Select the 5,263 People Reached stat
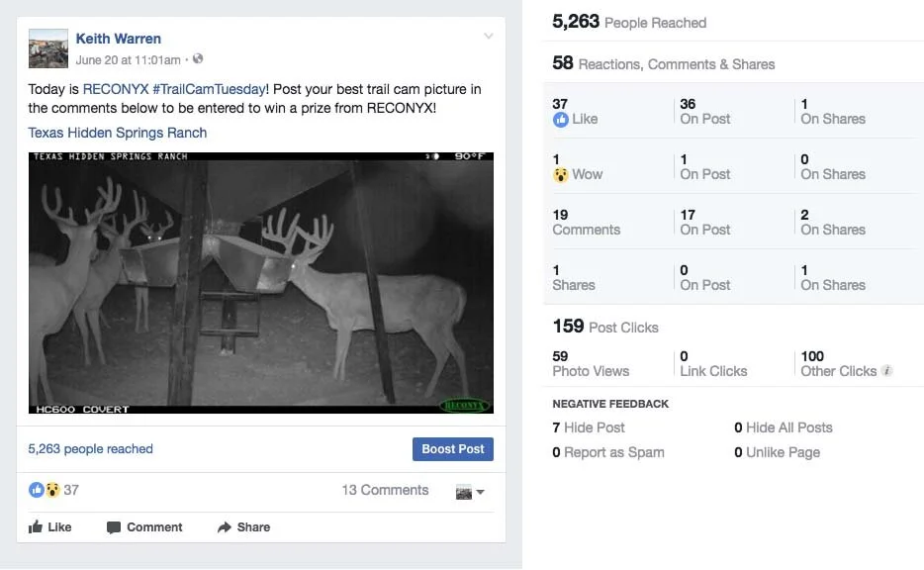 pos(629,23)
